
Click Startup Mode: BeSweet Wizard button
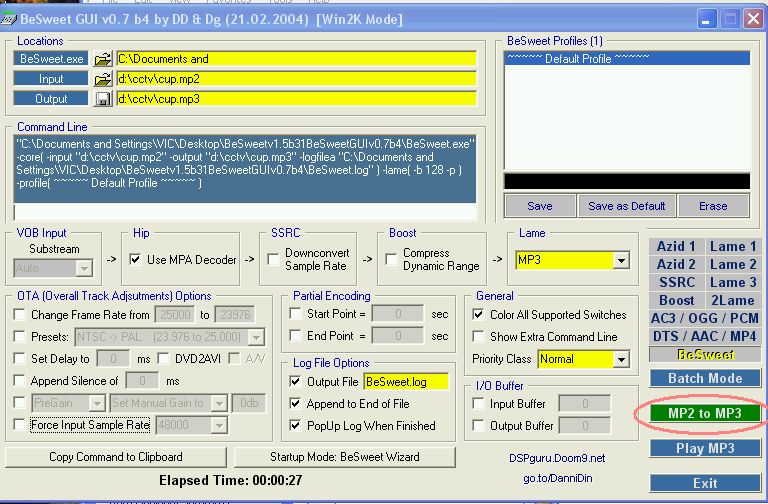[x=345, y=457]
